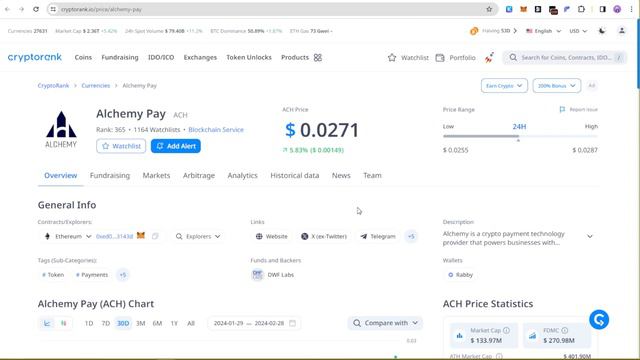Open Telegram link
The height and width of the screenshot is (360, 640).
[x=378, y=236]
